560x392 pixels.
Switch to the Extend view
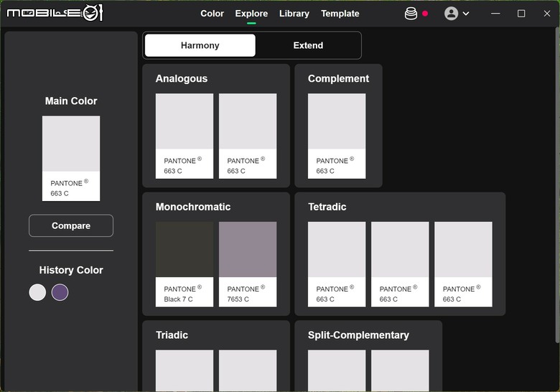[308, 45]
